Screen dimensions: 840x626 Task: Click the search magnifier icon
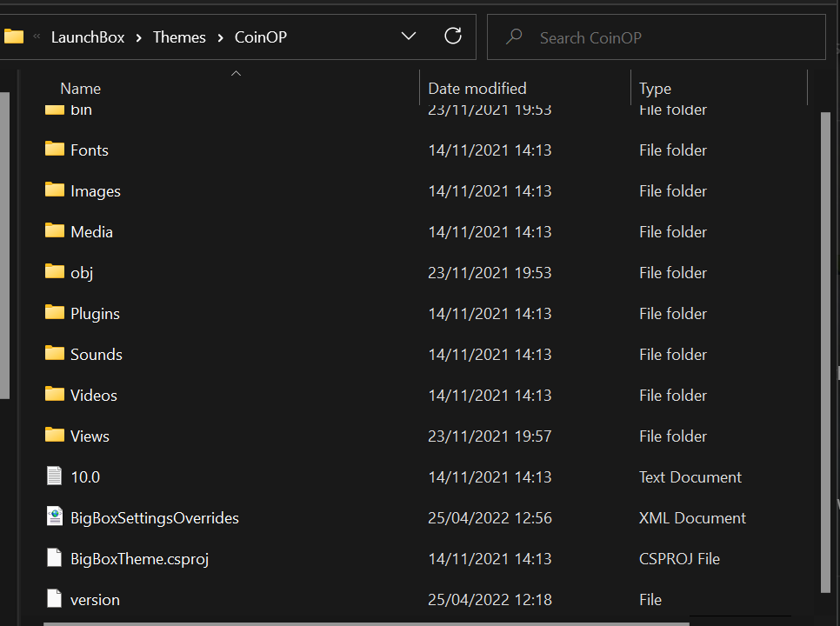(514, 37)
